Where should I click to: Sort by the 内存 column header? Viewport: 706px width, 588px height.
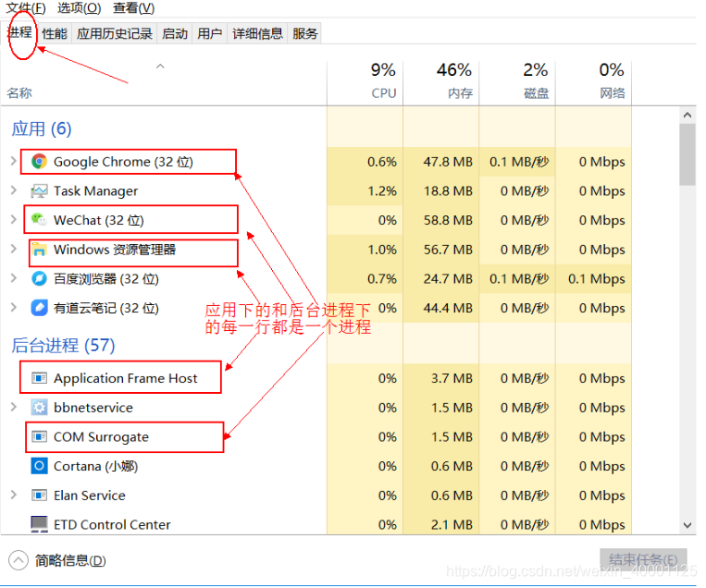click(x=441, y=81)
